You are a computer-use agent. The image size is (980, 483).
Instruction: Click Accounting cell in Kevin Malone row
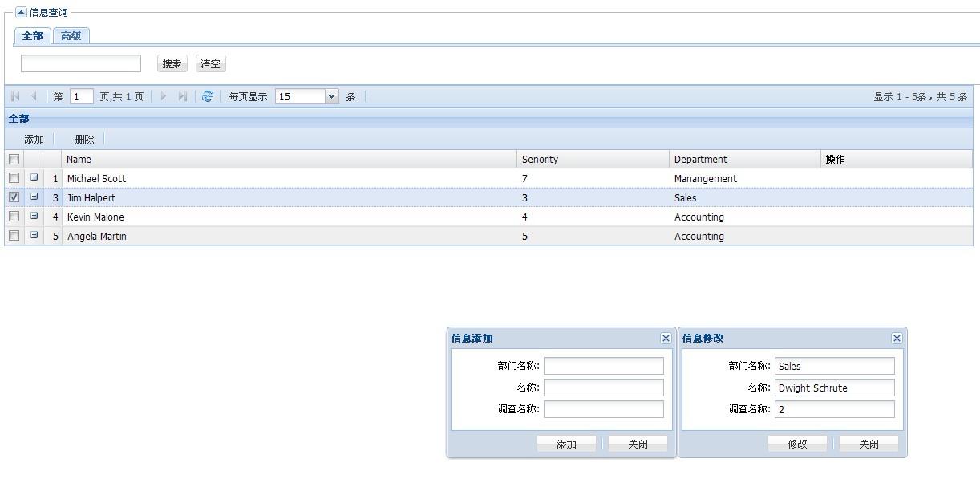(746, 217)
